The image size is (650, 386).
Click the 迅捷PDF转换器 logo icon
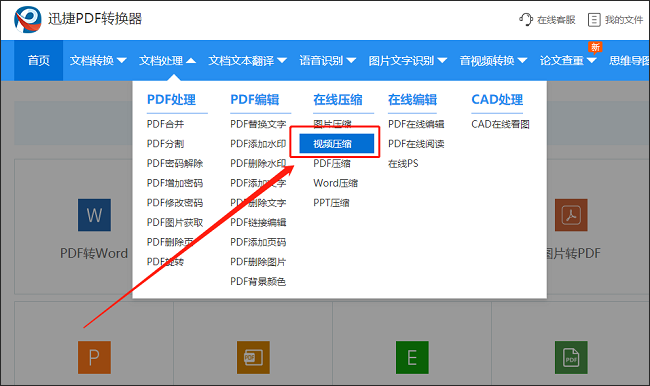27,19
